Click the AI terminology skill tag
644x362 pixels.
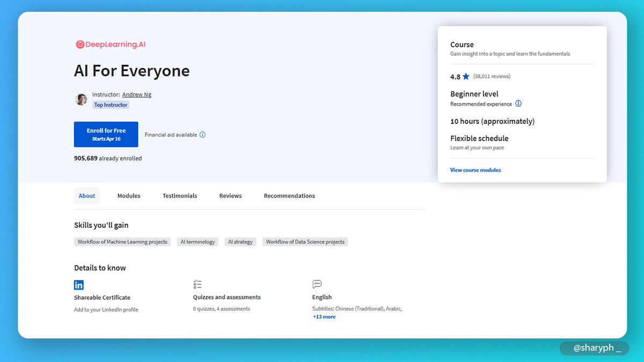coord(197,242)
